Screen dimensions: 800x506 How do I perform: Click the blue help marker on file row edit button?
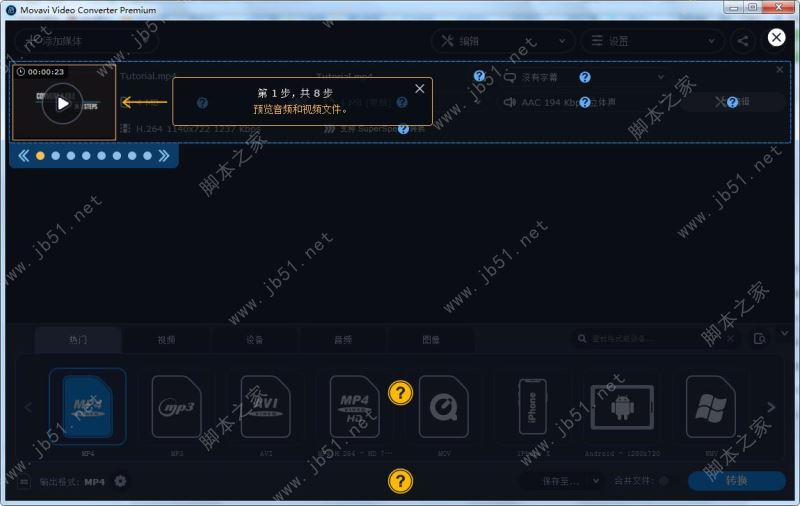click(732, 102)
